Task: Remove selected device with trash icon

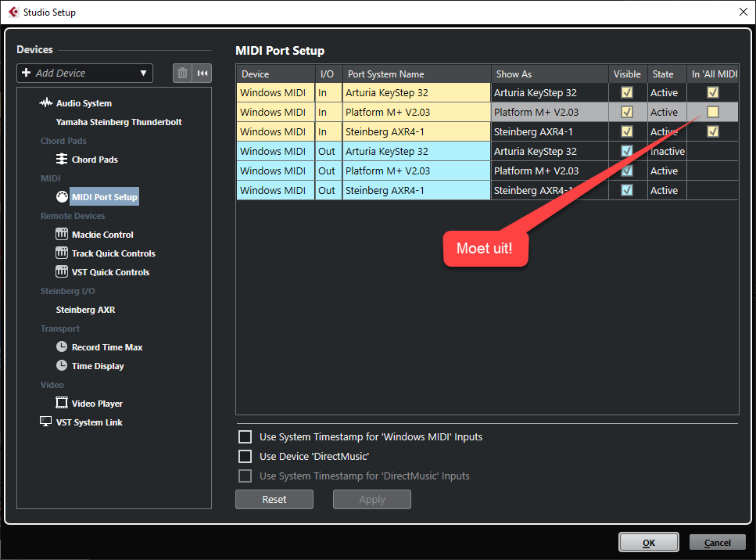Action: tap(182, 74)
